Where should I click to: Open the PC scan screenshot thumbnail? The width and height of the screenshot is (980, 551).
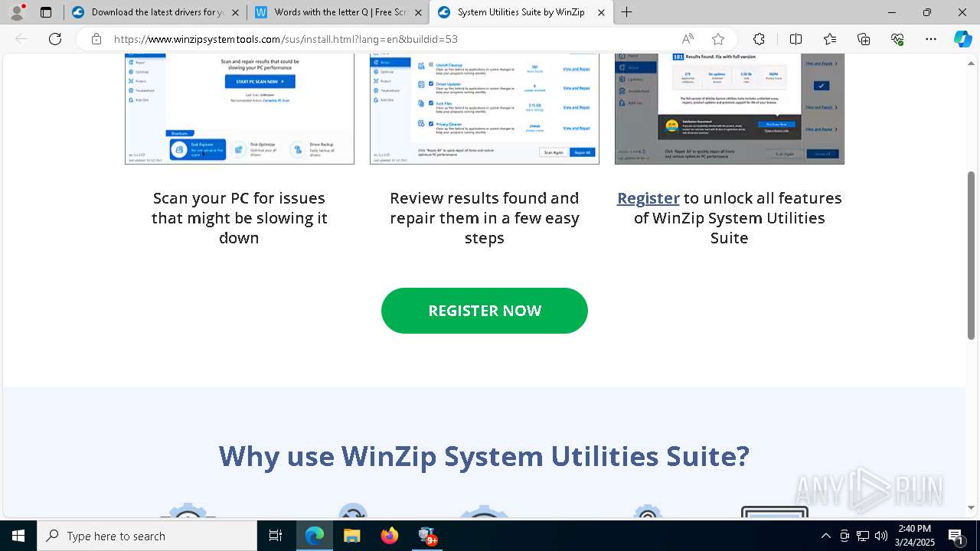point(240,109)
